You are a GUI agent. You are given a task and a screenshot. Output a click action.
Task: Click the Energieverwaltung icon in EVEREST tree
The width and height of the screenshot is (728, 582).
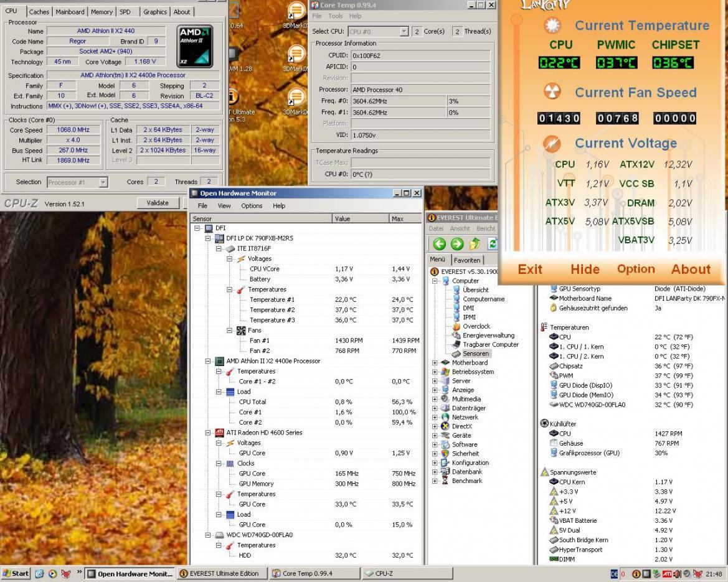pos(456,335)
